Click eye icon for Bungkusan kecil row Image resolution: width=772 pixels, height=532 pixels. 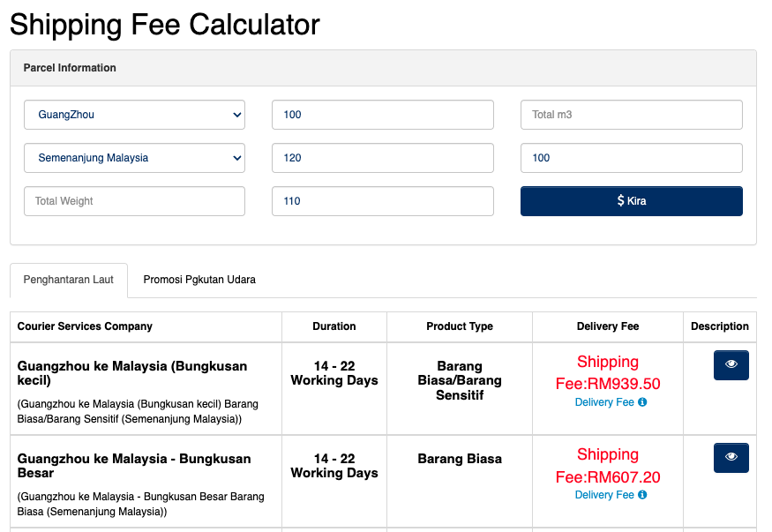tap(731, 364)
